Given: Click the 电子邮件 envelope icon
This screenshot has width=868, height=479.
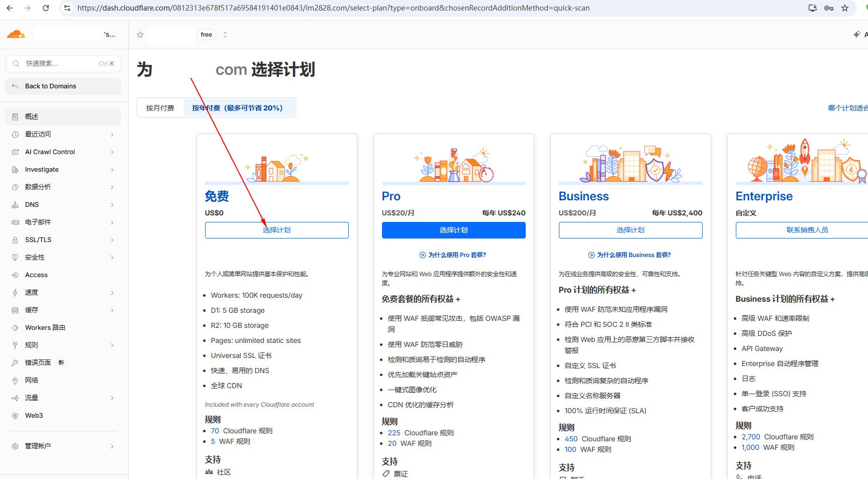Looking at the screenshot, I should 15,222.
